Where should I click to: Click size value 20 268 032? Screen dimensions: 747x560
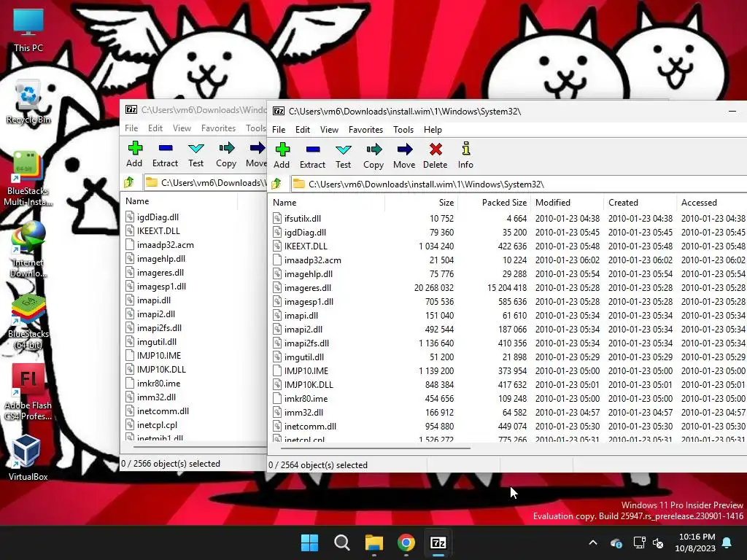(x=434, y=287)
